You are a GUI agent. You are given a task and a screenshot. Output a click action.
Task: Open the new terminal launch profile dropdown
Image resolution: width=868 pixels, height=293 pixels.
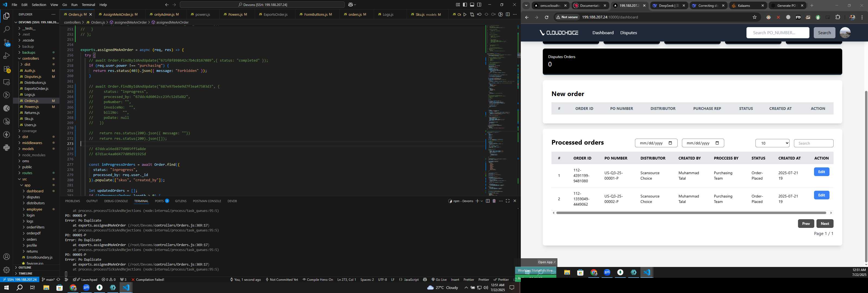pos(481,201)
